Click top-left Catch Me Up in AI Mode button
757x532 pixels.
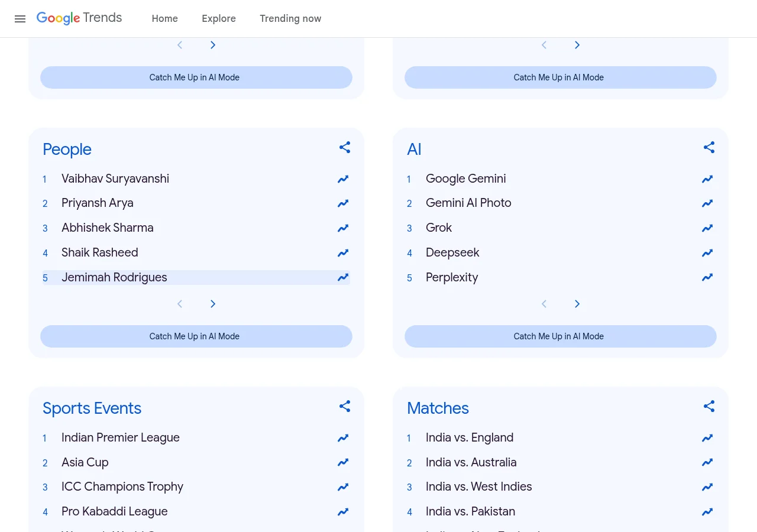click(x=196, y=77)
